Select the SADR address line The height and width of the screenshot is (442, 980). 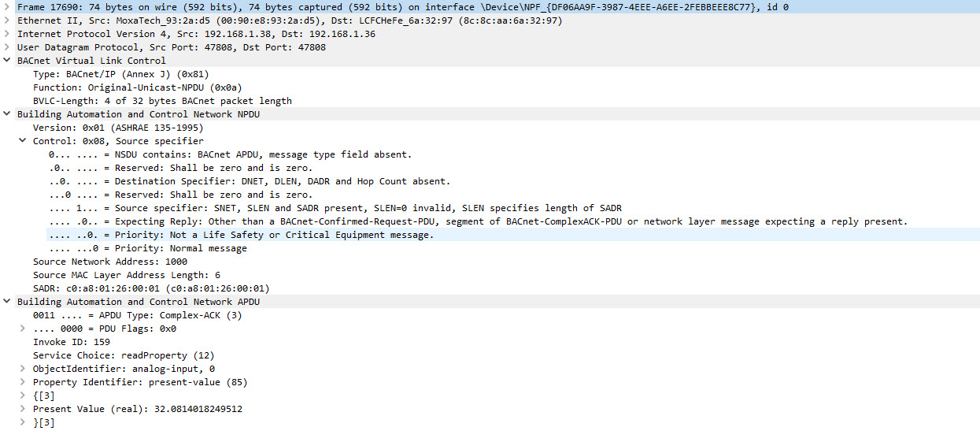[150, 288]
